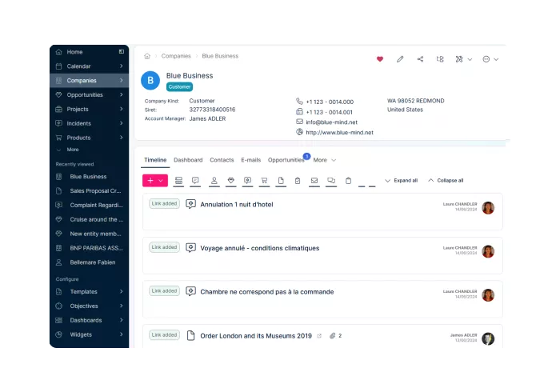Click paperclip attachment icon on Order London
560x392 pixels.
(332, 336)
